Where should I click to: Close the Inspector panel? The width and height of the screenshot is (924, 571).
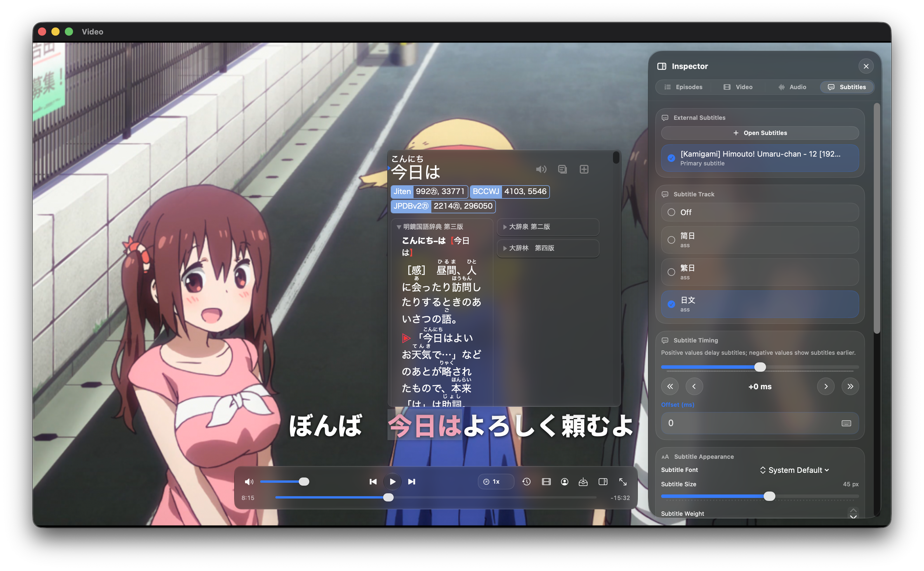[866, 66]
